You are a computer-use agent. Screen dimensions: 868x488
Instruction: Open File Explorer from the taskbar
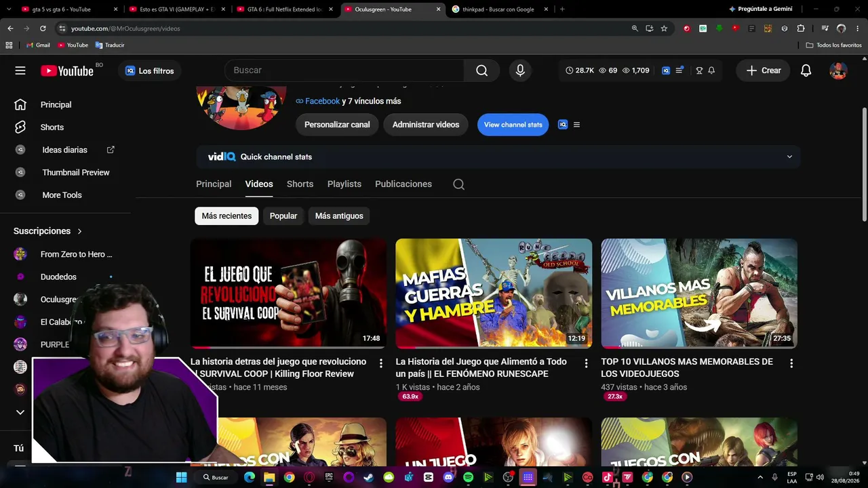pyautogui.click(x=269, y=477)
